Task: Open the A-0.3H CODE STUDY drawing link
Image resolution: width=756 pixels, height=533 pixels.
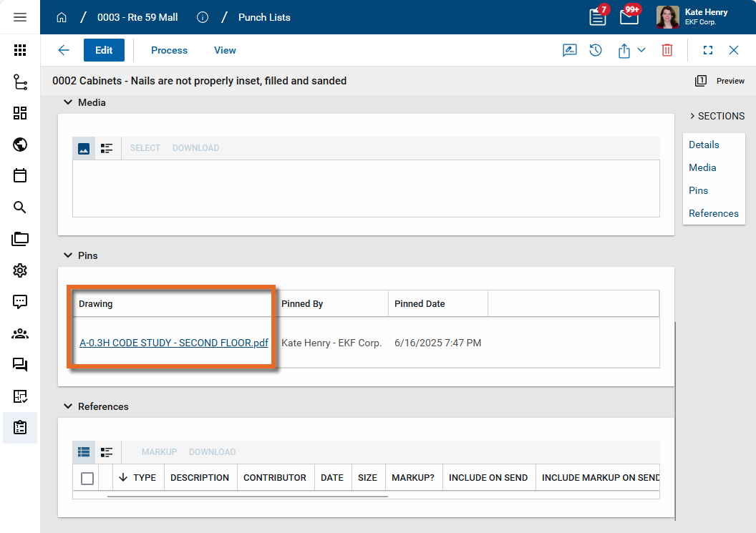Action: [x=173, y=343]
